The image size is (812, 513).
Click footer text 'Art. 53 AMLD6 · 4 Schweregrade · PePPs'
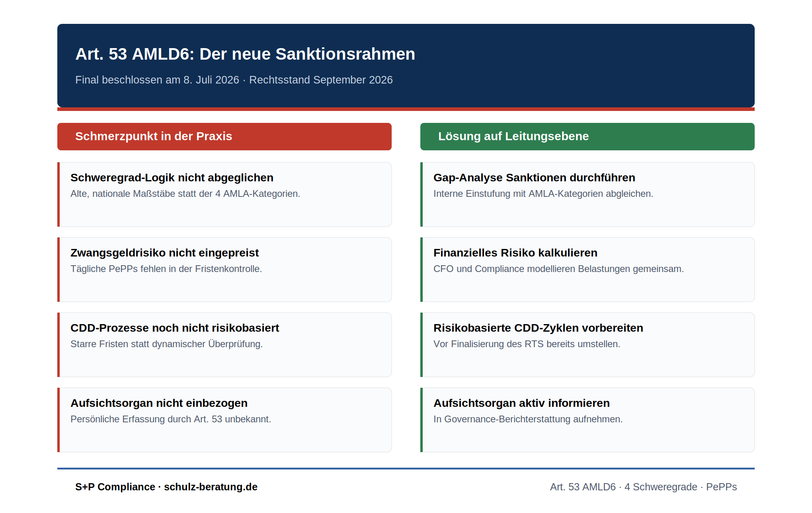click(x=644, y=487)
